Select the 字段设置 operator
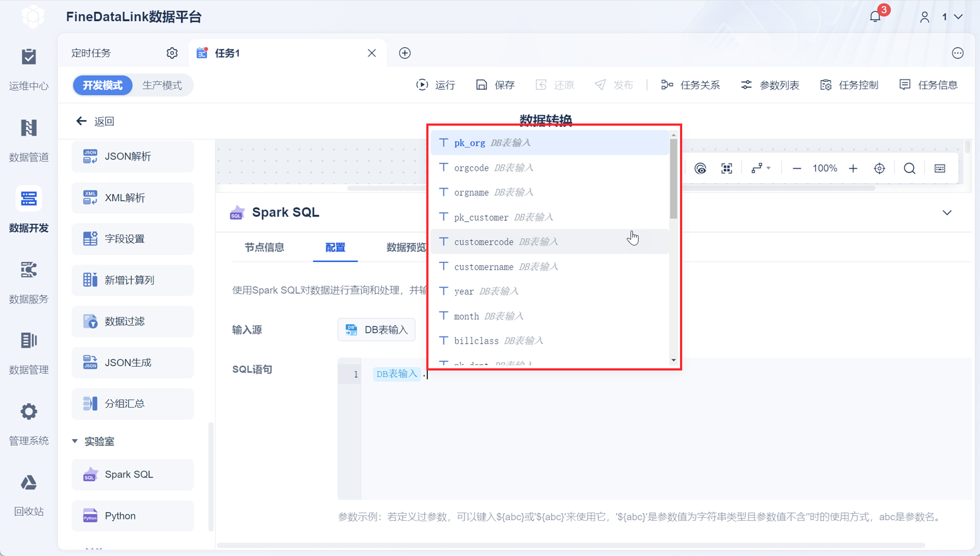Screen dimensions: 980x556 133,239
